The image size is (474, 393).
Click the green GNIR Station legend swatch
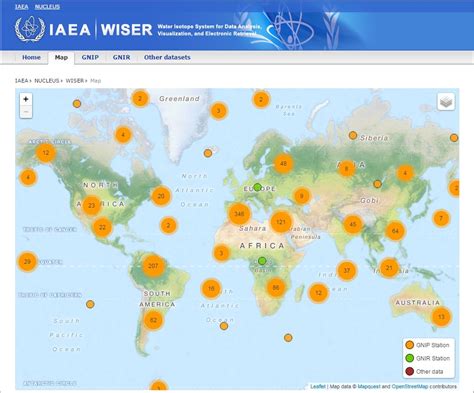coord(410,358)
